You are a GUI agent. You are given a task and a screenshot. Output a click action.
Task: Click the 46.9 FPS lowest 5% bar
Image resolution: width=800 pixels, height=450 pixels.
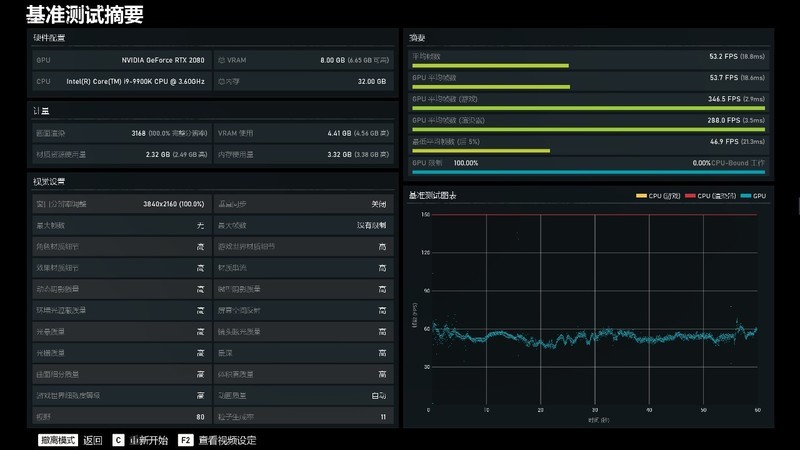click(480, 151)
